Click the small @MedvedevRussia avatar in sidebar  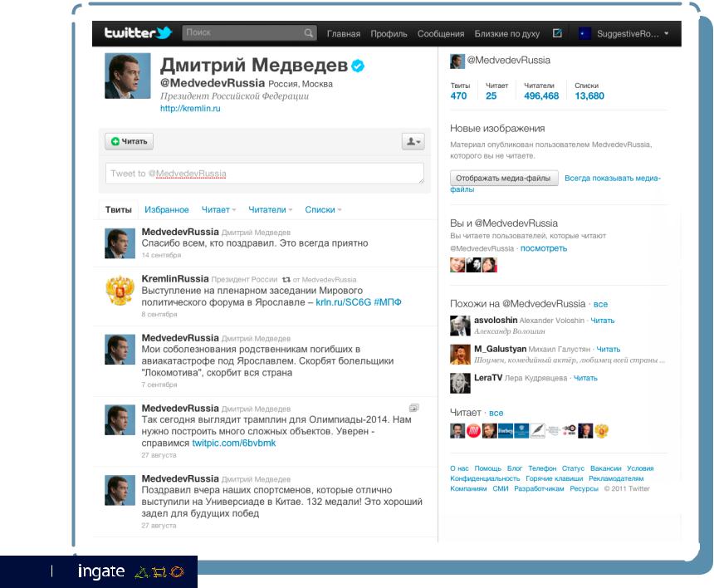[457, 61]
